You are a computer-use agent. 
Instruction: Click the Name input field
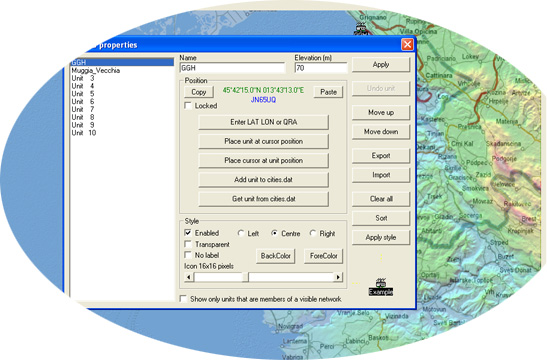(233, 68)
